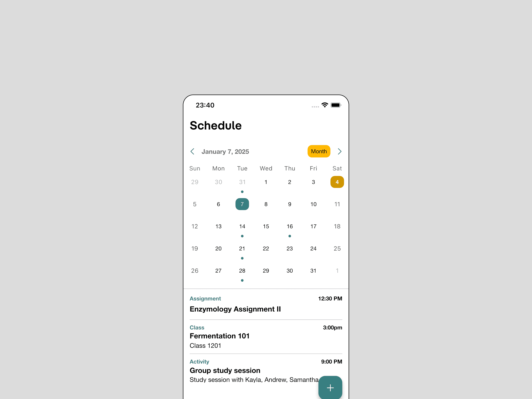This screenshot has width=532, height=399.
Task: Tap the left navigation arrow icon
Action: tap(192, 151)
